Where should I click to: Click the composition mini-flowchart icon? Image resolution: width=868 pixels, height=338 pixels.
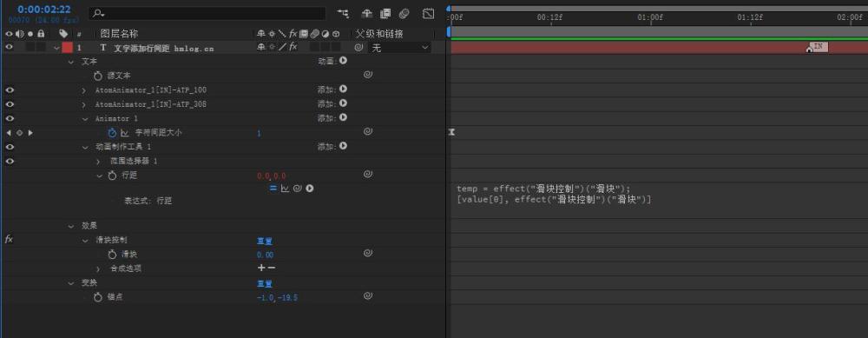pyautogui.click(x=343, y=13)
